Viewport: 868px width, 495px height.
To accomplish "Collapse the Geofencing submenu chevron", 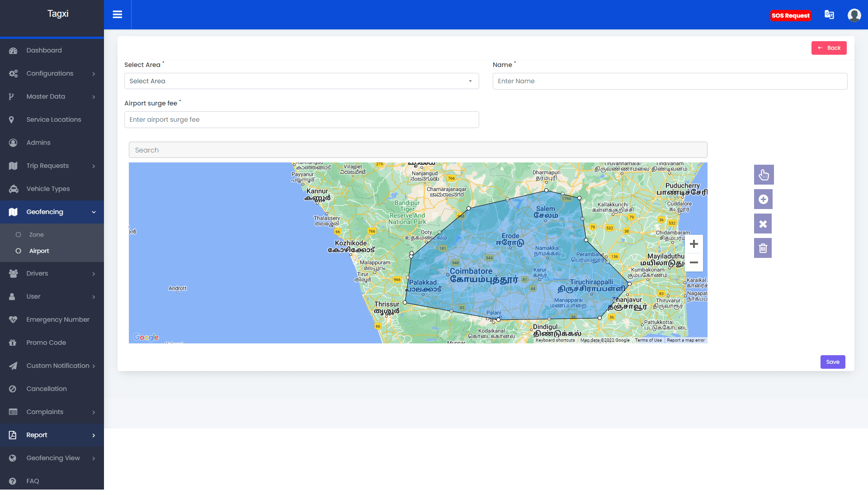I will coord(94,212).
